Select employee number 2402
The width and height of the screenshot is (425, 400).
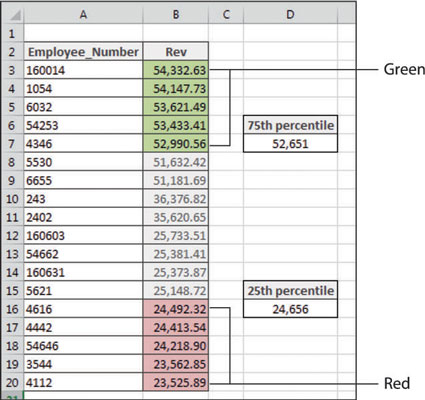pos(83,217)
